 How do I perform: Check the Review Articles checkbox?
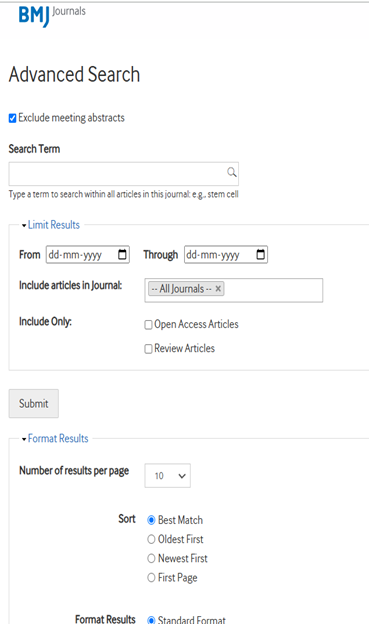[x=148, y=349]
